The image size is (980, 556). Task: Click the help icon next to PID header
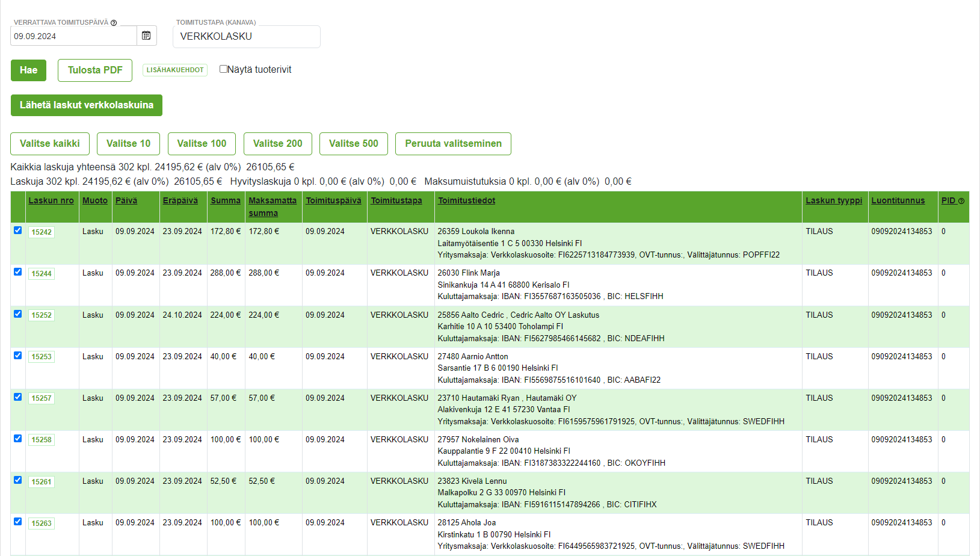pyautogui.click(x=961, y=201)
